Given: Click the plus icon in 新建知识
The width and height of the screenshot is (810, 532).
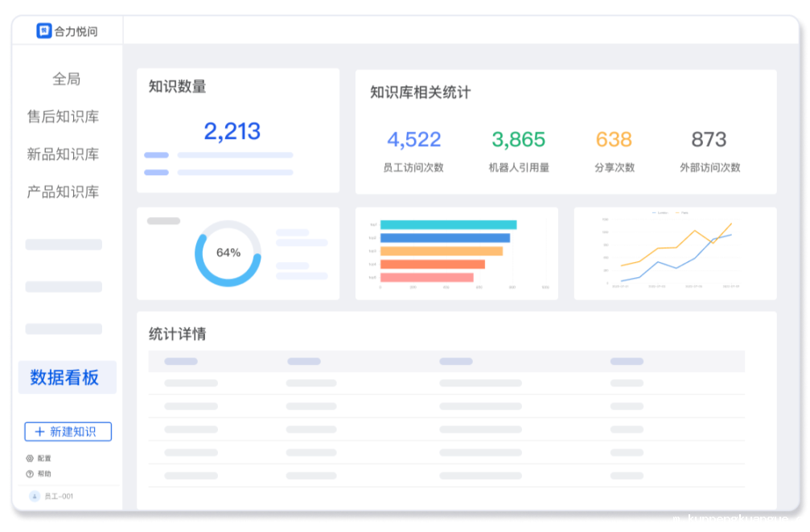Looking at the screenshot, I should tap(39, 432).
